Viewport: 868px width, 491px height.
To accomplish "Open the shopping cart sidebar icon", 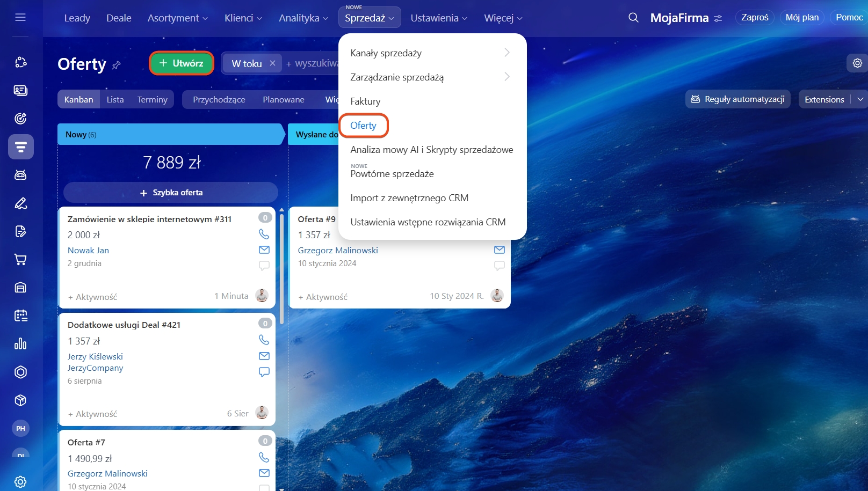I will [x=20, y=260].
